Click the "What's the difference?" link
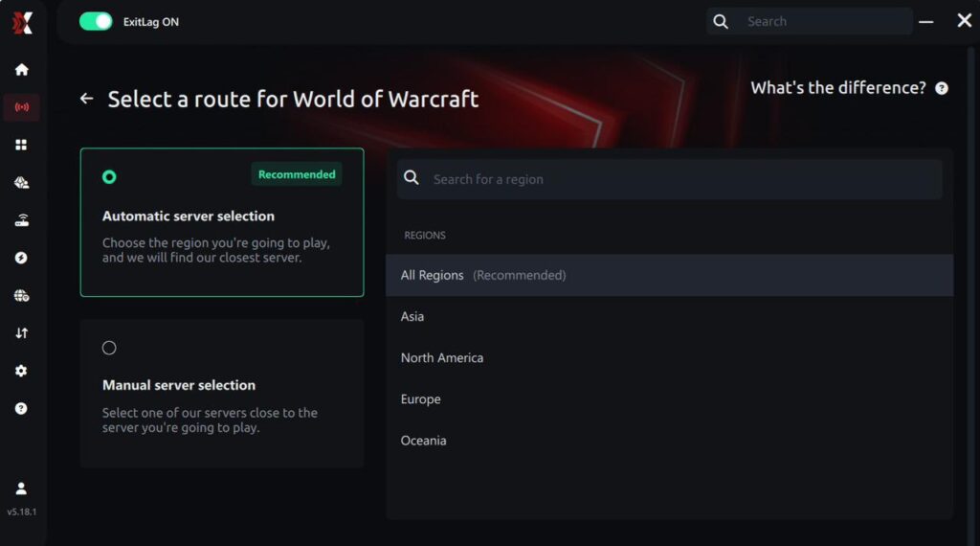The image size is (980, 546). [x=838, y=88]
